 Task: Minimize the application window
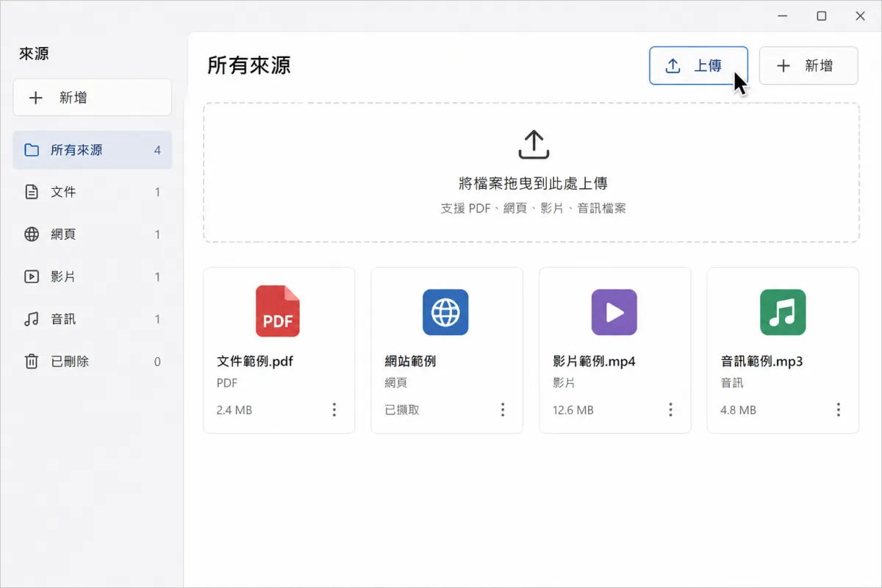coord(784,15)
